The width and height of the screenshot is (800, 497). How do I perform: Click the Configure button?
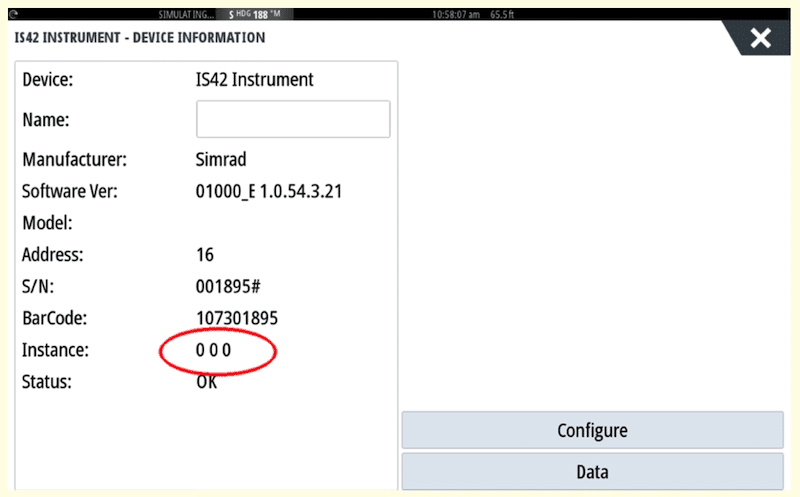[592, 431]
